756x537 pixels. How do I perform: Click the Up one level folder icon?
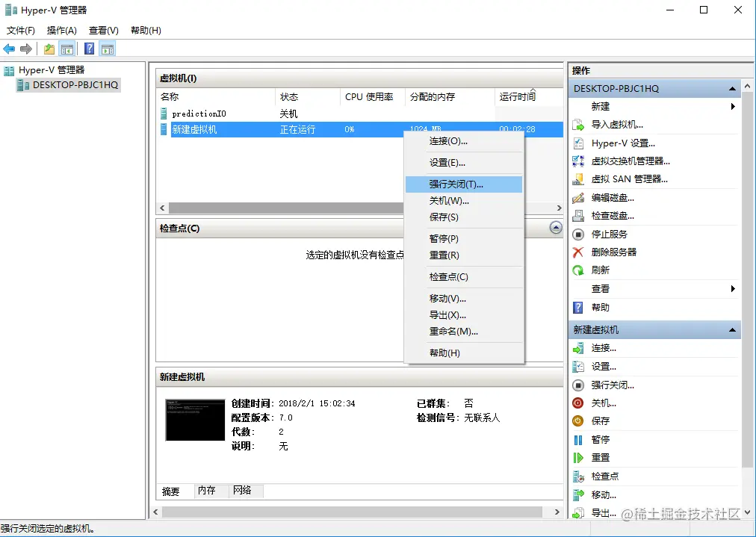pyautogui.click(x=49, y=49)
